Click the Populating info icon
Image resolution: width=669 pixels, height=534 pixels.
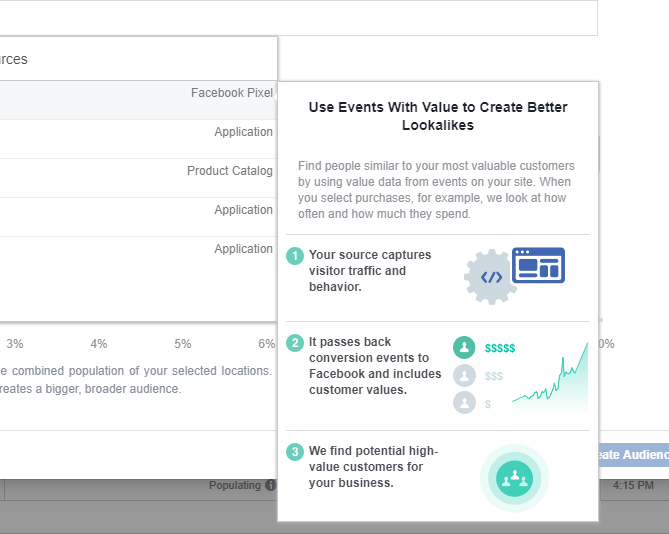pyautogui.click(x=271, y=485)
